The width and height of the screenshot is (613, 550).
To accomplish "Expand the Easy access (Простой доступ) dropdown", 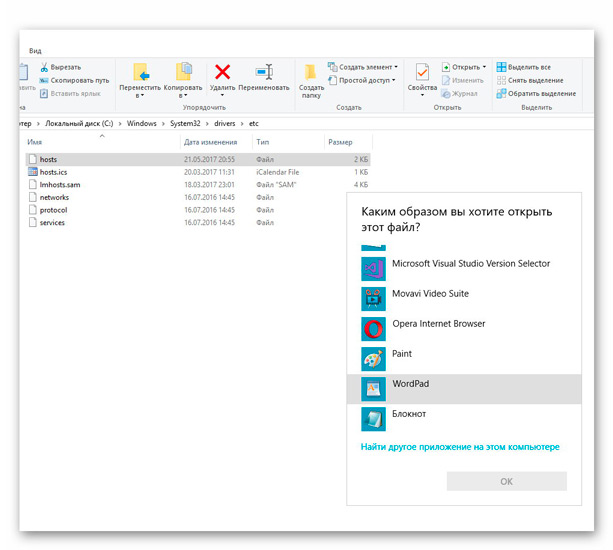I will (393, 80).
